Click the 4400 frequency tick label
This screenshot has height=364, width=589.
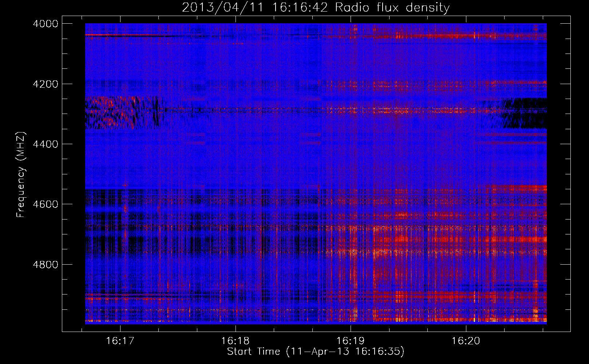(46, 144)
